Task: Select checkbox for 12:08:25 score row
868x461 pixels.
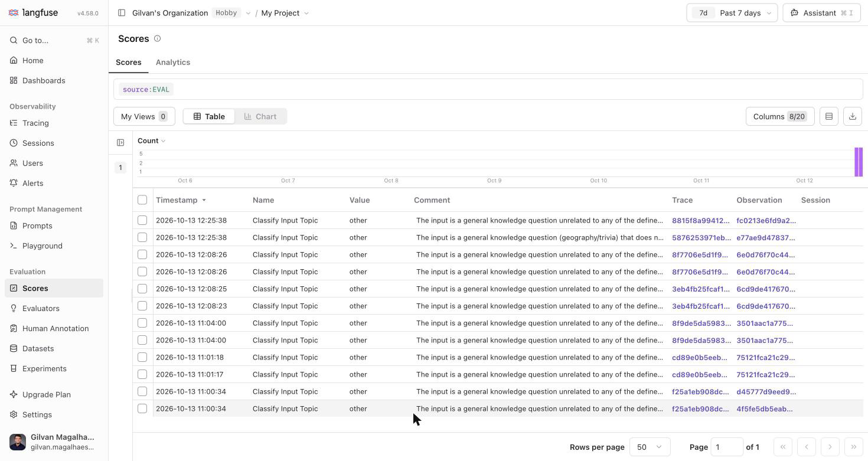Action: (142, 289)
